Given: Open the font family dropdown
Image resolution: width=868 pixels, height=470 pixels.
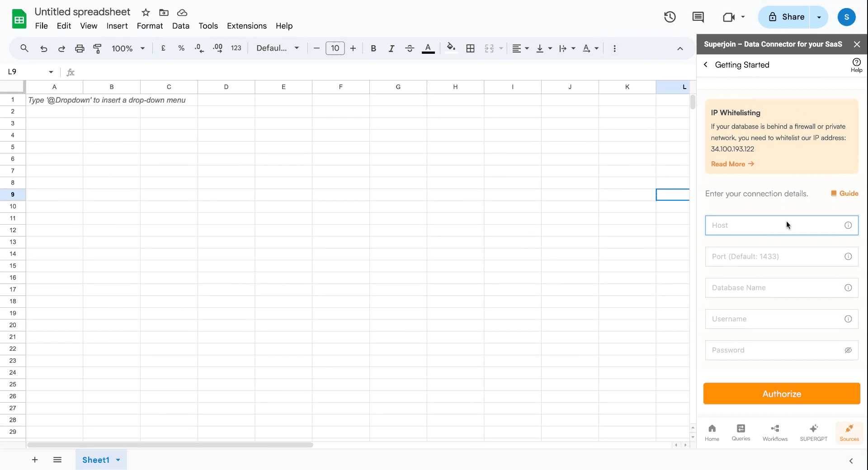Looking at the screenshot, I should point(278,48).
